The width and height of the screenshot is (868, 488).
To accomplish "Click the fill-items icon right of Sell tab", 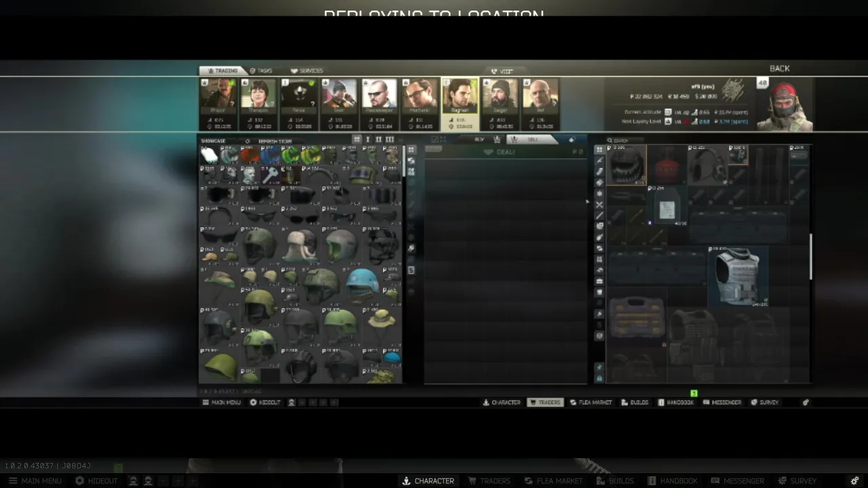I will 572,140.
